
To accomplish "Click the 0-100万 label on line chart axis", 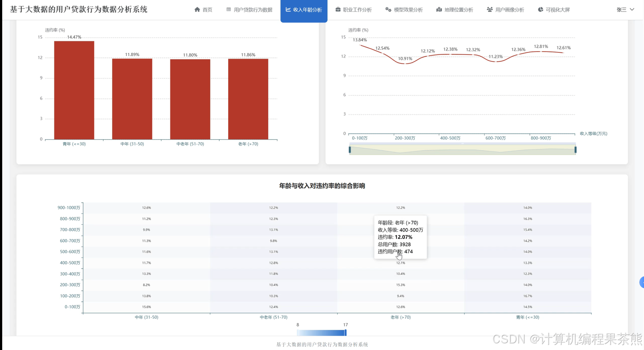I will 360,138.
